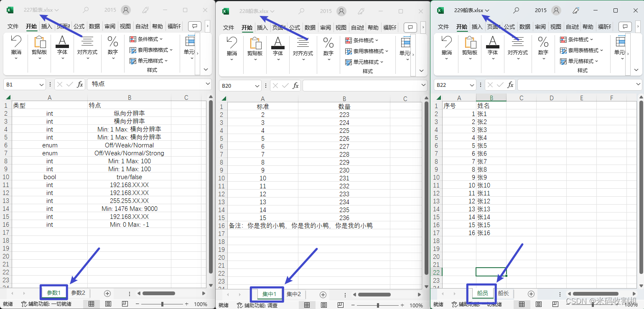Switch to page layout view in 227船表
This screenshot has width=644, height=309.
(108, 304)
